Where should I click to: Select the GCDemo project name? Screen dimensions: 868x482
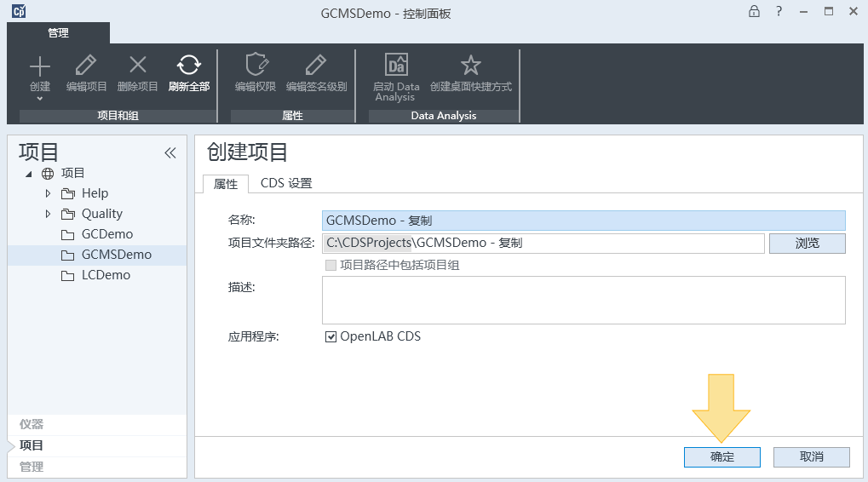coord(107,235)
